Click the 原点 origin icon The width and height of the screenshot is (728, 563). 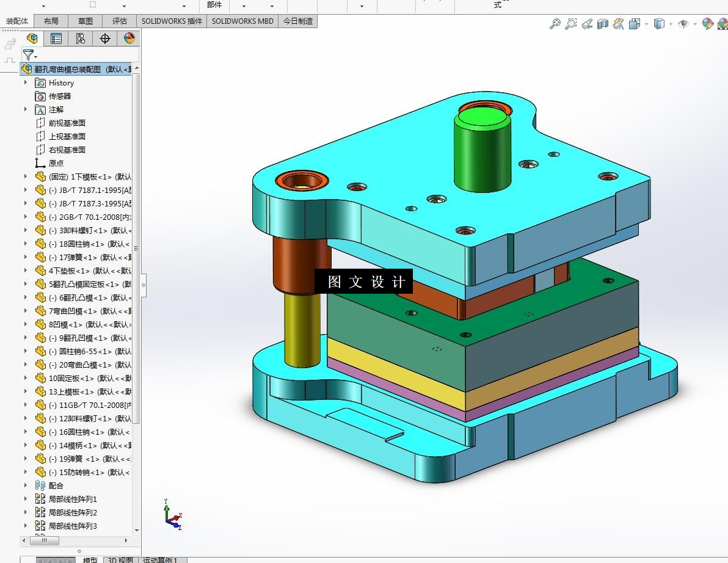point(40,163)
